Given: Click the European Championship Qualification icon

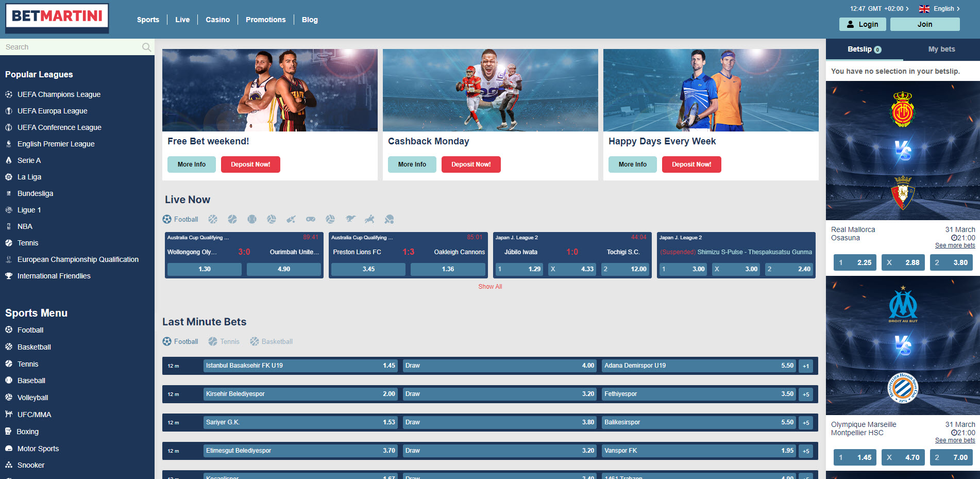Looking at the screenshot, I should 9,259.
